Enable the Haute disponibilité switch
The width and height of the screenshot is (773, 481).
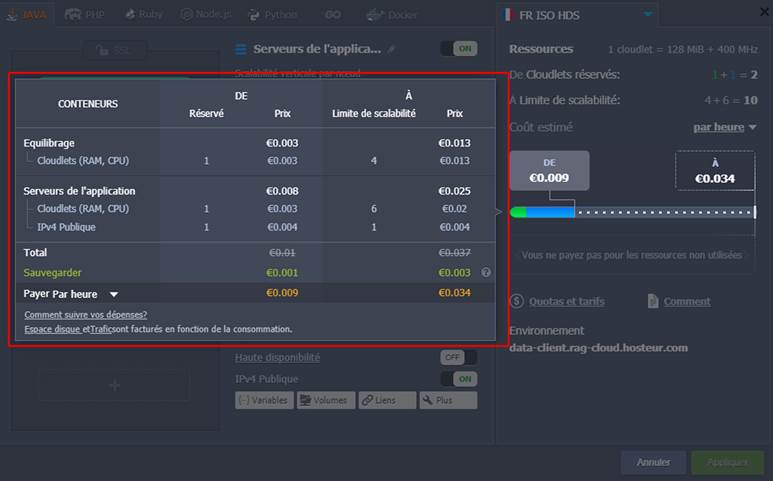(x=458, y=357)
